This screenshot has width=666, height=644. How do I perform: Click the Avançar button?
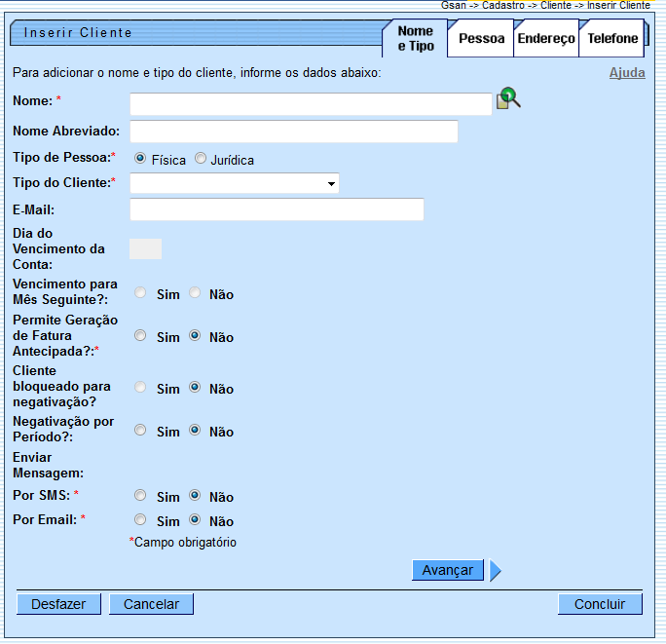click(x=448, y=570)
